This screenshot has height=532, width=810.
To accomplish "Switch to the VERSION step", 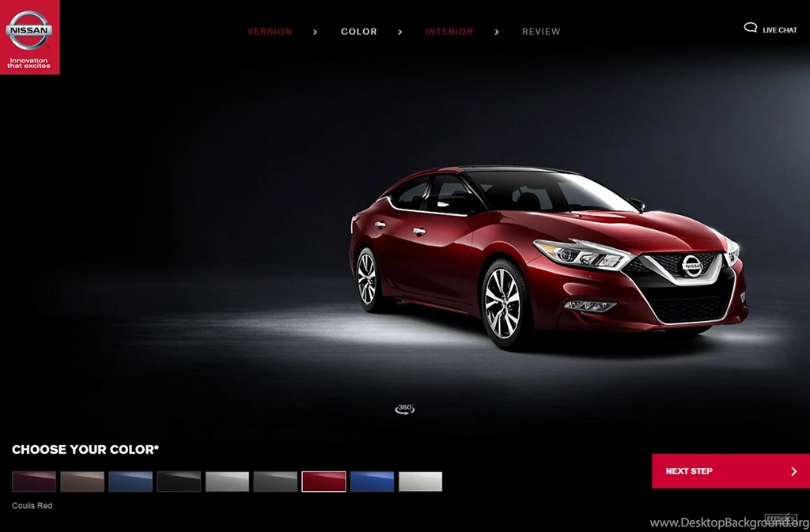I will [270, 32].
